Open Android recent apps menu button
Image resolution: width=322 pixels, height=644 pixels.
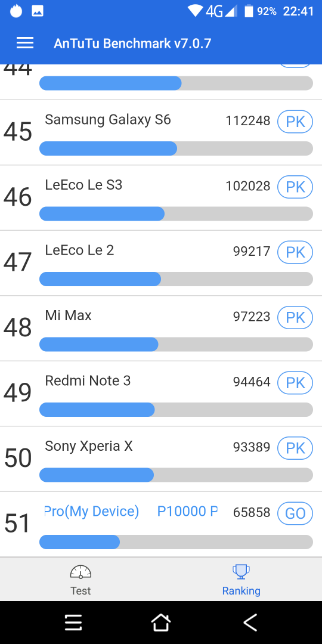tap(73, 623)
